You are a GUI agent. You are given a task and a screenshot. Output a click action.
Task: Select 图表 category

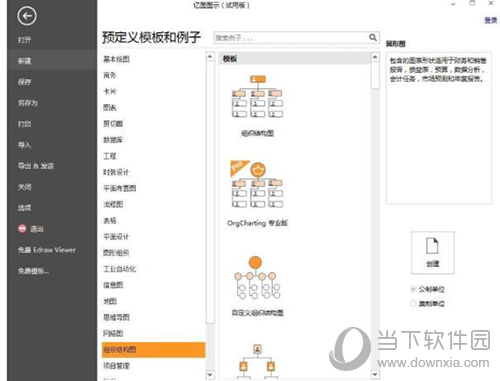click(110, 107)
